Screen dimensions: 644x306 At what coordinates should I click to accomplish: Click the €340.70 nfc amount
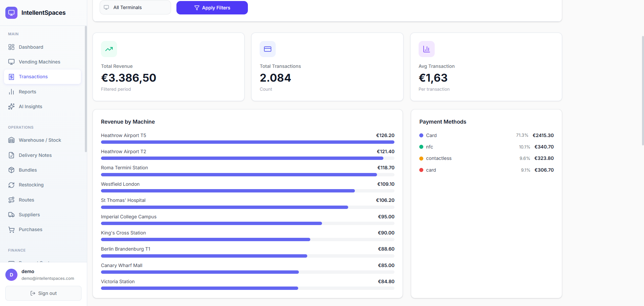coord(544,147)
